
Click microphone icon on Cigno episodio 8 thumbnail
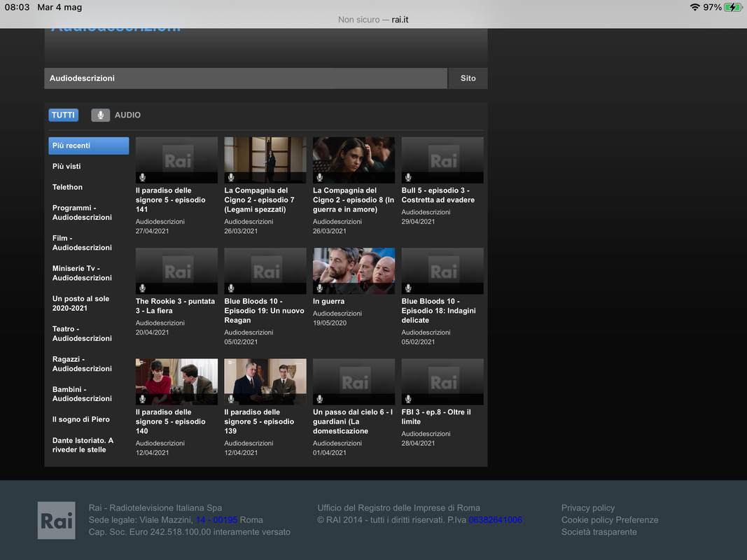point(320,177)
